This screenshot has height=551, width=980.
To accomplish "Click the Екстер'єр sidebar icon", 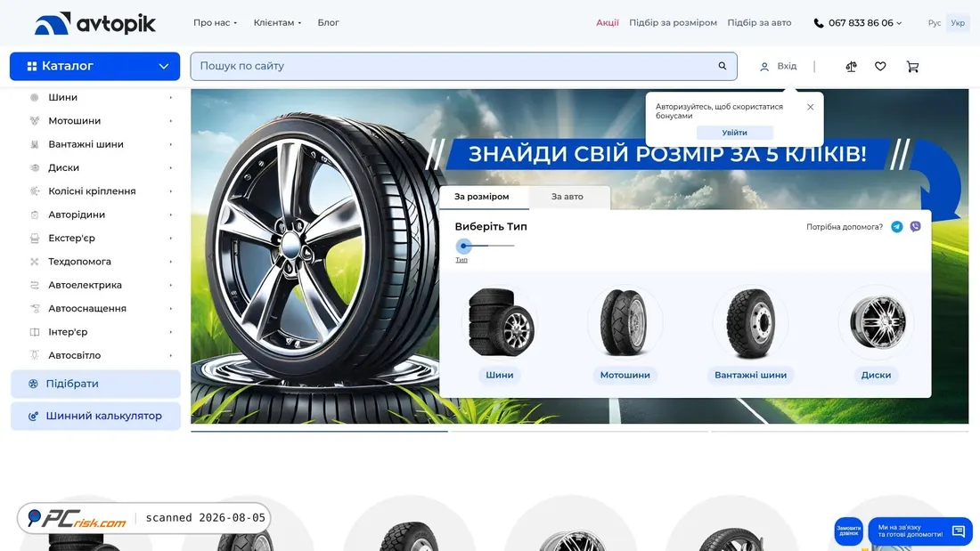I will coord(35,238).
